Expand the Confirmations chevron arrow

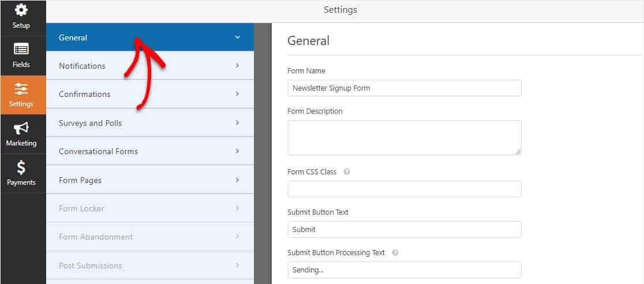pos(237,94)
